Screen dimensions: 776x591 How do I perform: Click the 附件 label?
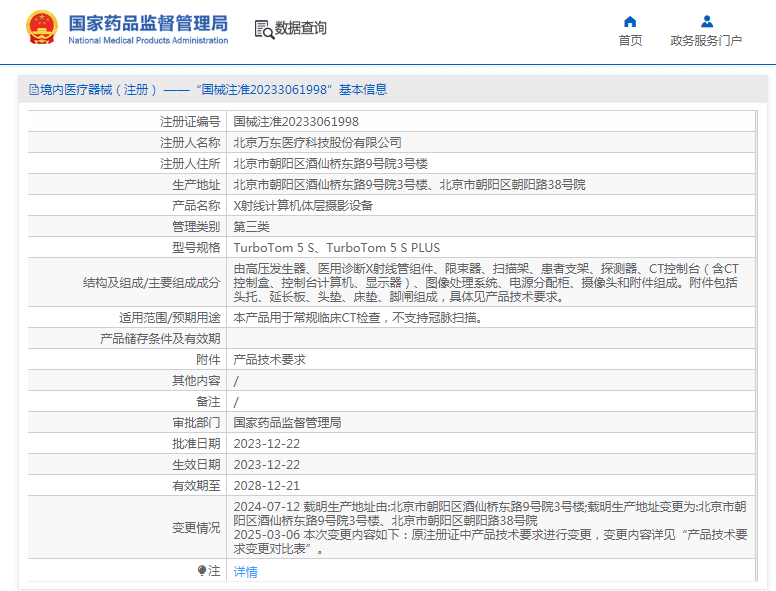click(x=208, y=360)
